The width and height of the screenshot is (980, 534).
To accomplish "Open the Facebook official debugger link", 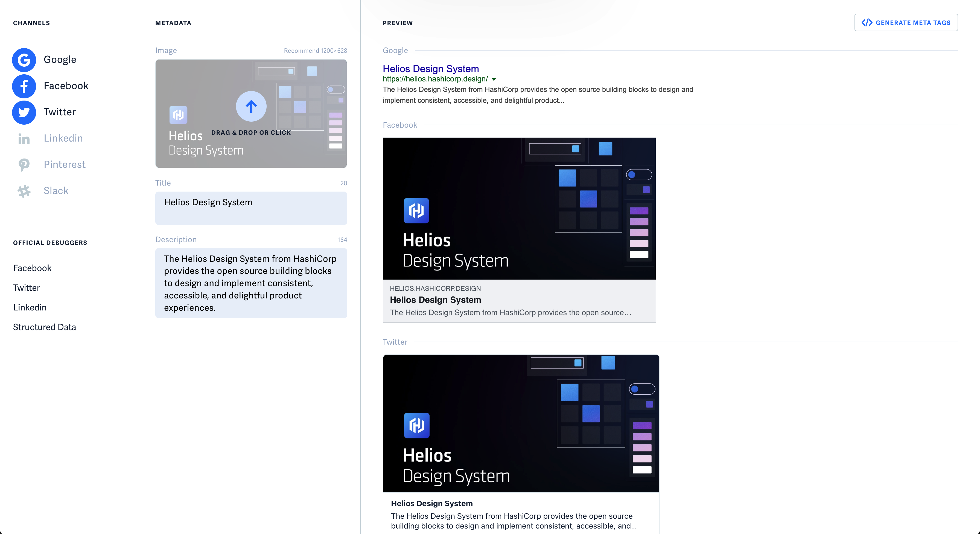I will point(32,268).
